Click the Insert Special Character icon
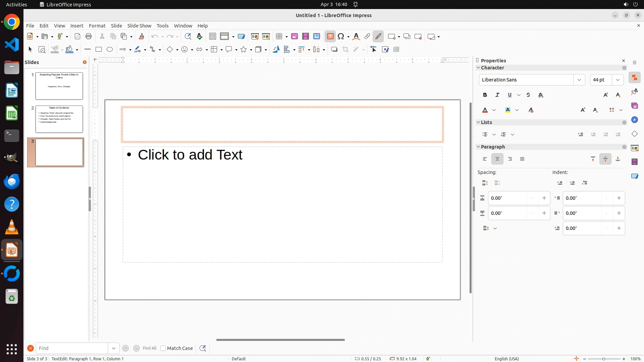 [x=341, y=37]
